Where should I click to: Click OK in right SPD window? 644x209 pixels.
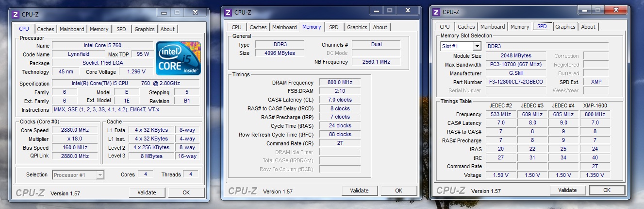607,190
